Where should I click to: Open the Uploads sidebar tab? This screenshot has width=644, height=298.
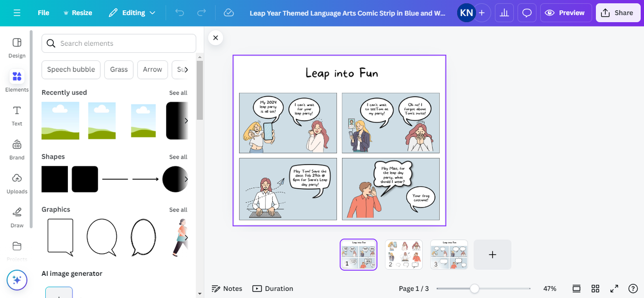17,183
